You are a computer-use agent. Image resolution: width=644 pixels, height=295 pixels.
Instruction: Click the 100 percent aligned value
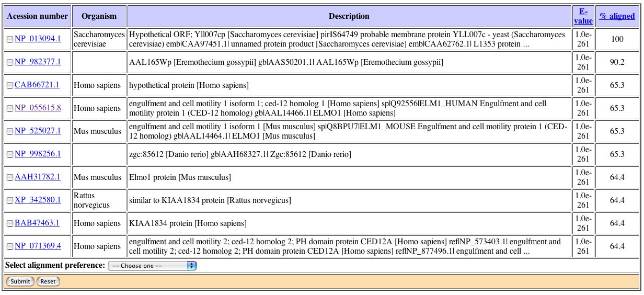pos(617,39)
